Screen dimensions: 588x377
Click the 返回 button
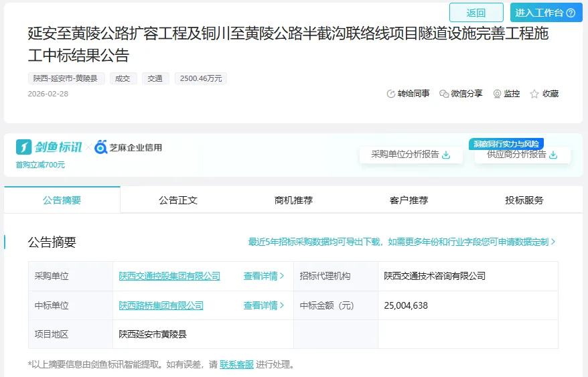(x=476, y=13)
